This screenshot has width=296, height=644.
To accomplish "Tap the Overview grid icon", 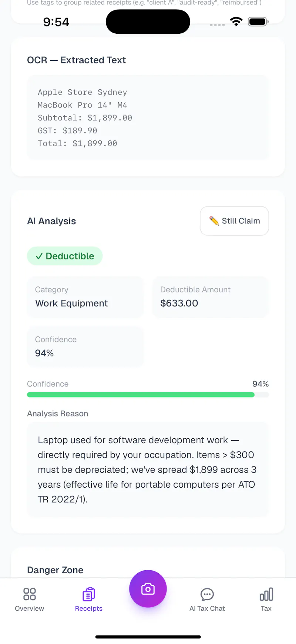I will 29,594.
